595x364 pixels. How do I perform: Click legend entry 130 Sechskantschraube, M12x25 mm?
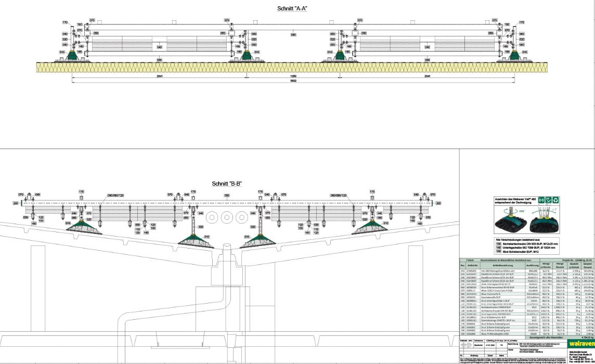coord(527,244)
